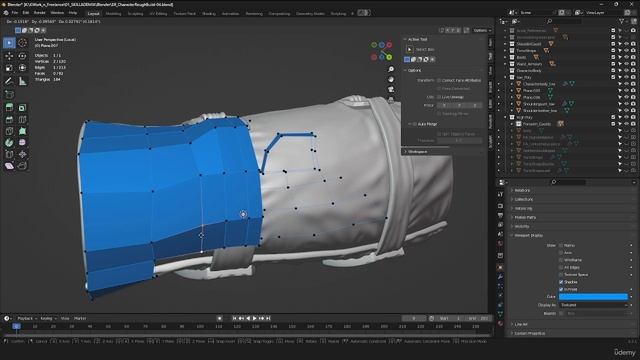This screenshot has height=360, width=640.
Task: Select the Knife tool
Action: tap(9, 131)
